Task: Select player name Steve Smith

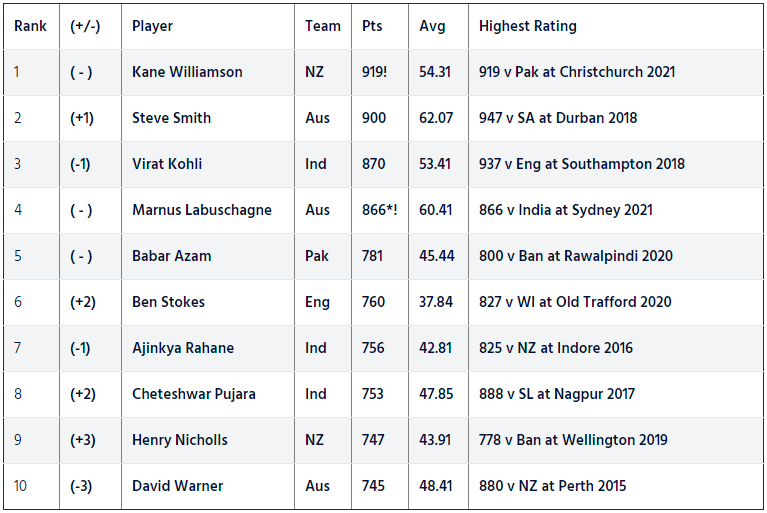Action: tap(171, 118)
